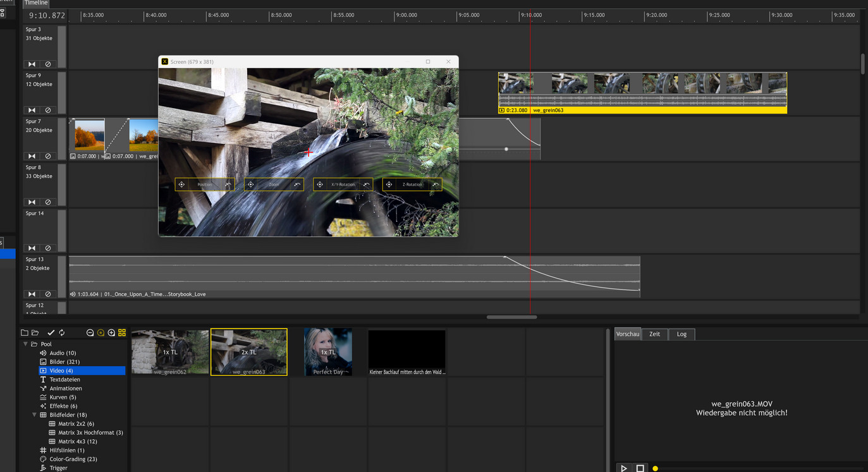Click the checkmark icon in pool toolbar
The image size is (868, 472).
pyautogui.click(x=51, y=332)
